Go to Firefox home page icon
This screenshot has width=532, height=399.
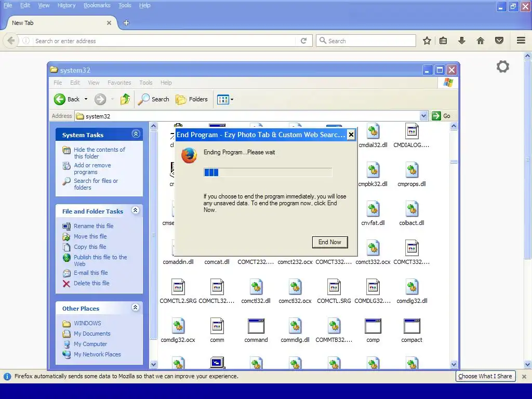481,41
